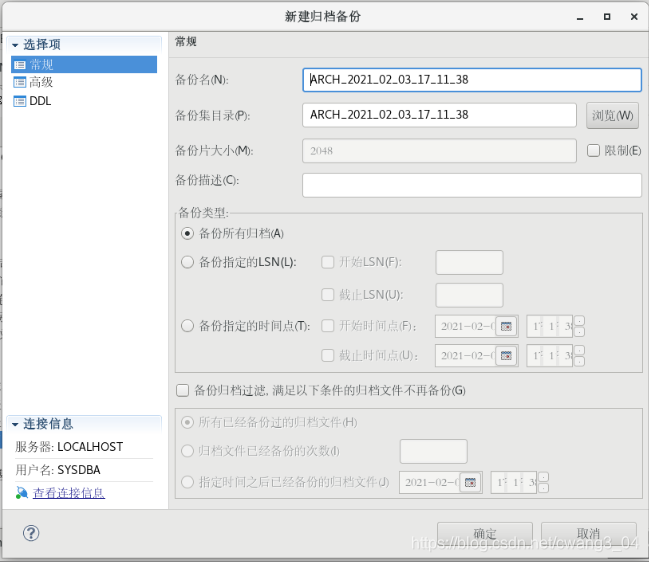Screen dimensions: 649x562
Task: Maximize the 新建归档备份 dialog
Action: (x=607, y=17)
